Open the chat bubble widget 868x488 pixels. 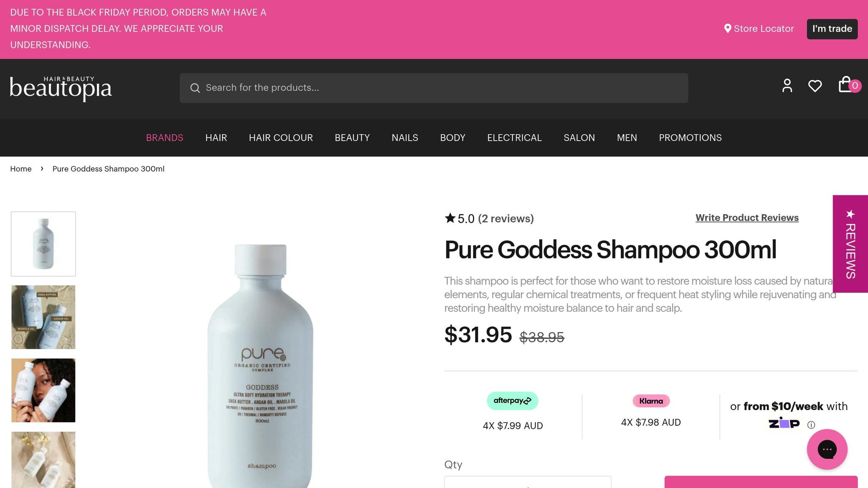coord(827,449)
